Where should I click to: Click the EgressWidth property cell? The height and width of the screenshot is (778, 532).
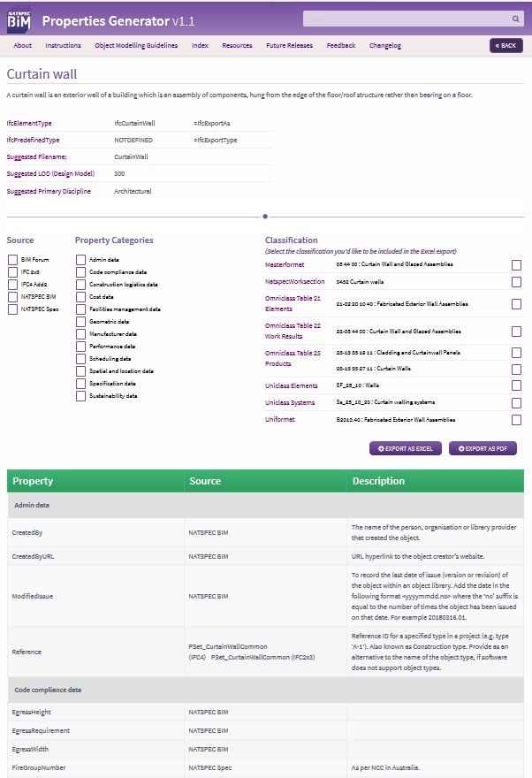click(95, 749)
